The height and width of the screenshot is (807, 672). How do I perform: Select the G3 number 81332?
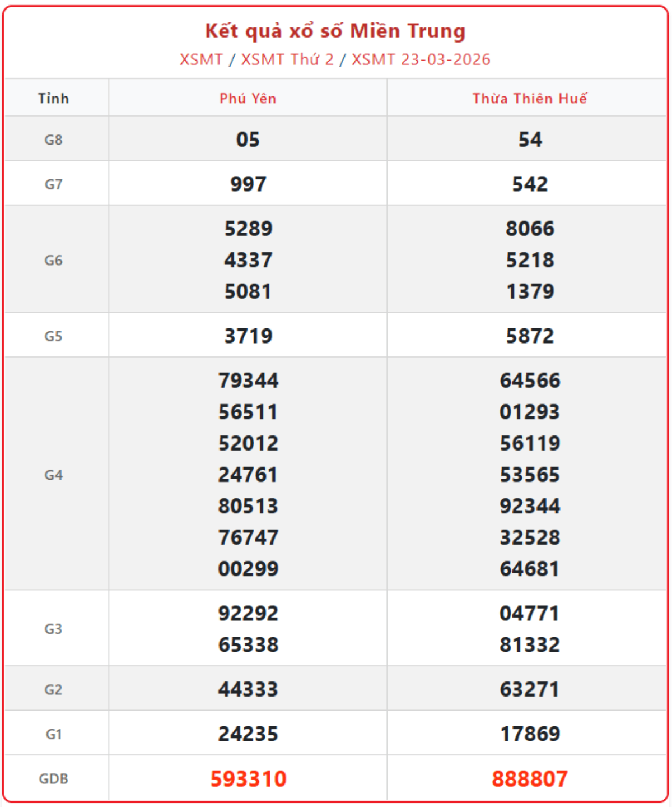(x=529, y=644)
